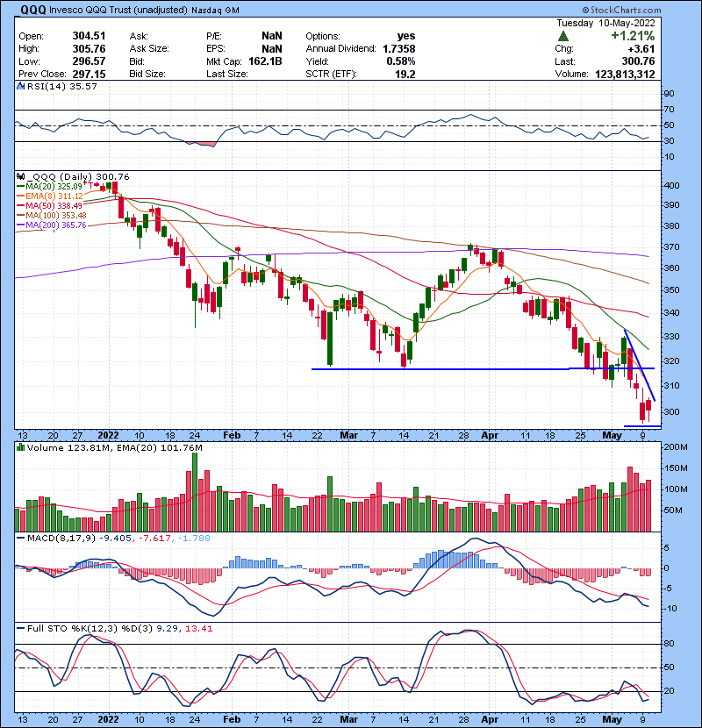
Task: Click the -10 level on the MACD axis
Action: pos(671,609)
